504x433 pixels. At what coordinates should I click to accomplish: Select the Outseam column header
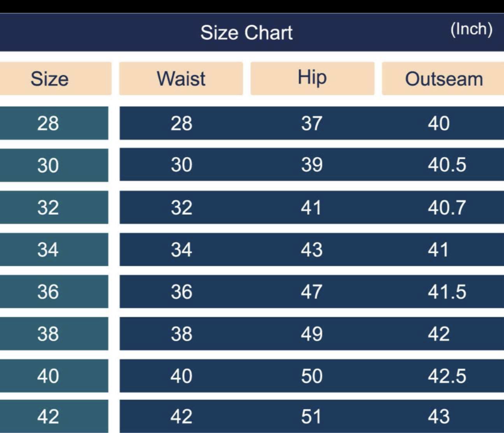point(444,79)
